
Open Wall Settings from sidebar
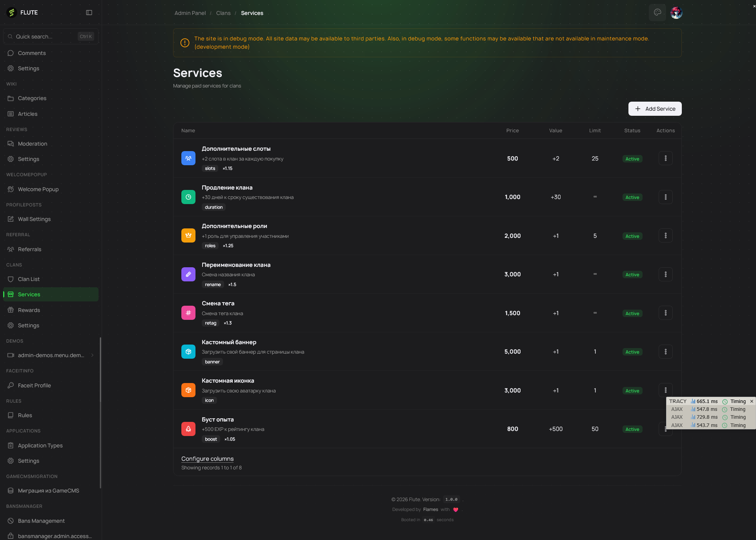pos(11,219)
